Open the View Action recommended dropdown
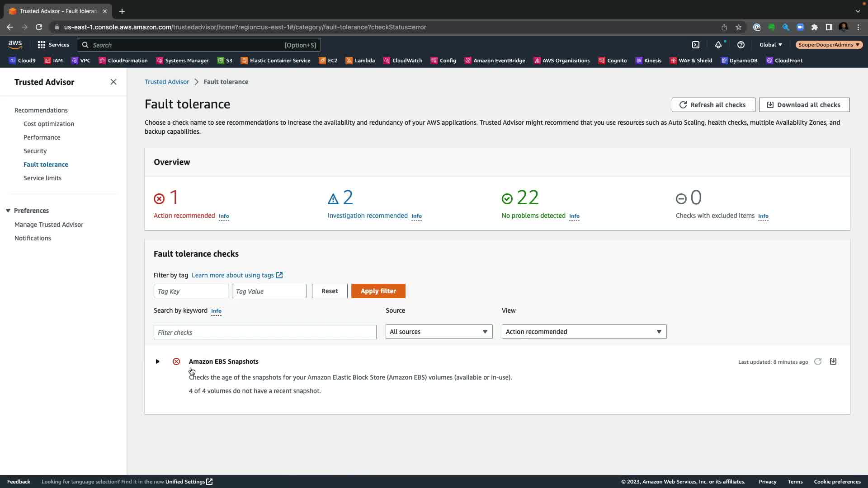The image size is (868, 488). click(584, 332)
